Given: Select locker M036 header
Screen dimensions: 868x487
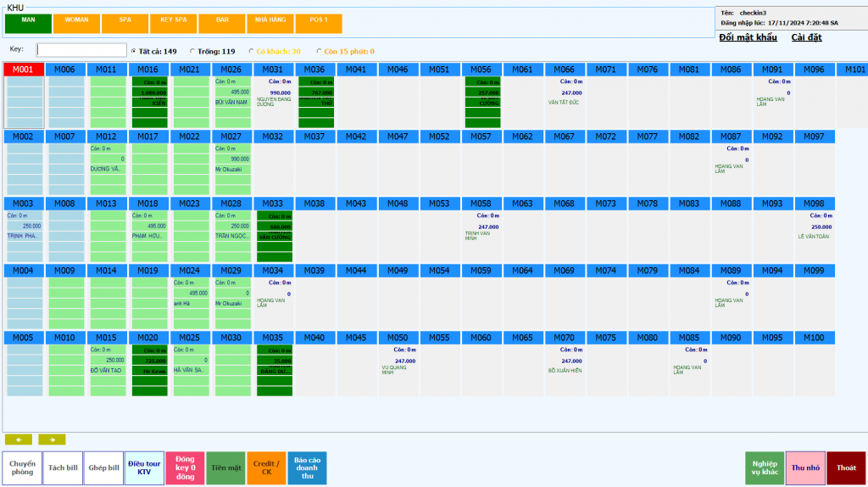Looking at the screenshot, I should pos(314,70).
